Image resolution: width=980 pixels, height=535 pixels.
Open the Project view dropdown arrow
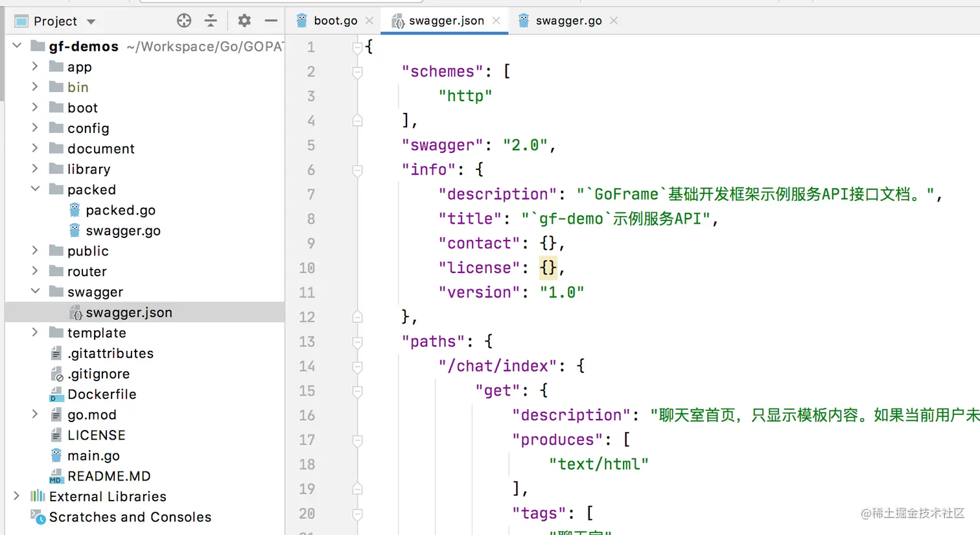pyautogui.click(x=91, y=21)
